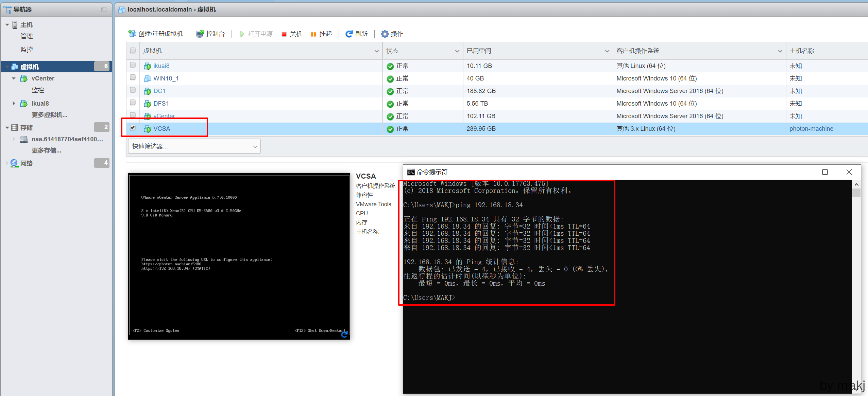Collapse the vCenter tree node
This screenshot has width=868, height=396.
[x=14, y=78]
